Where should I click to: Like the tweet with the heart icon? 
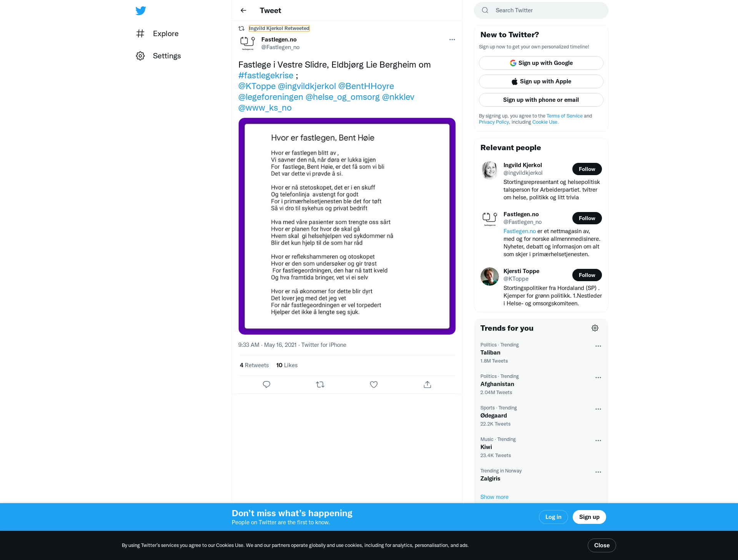click(374, 384)
